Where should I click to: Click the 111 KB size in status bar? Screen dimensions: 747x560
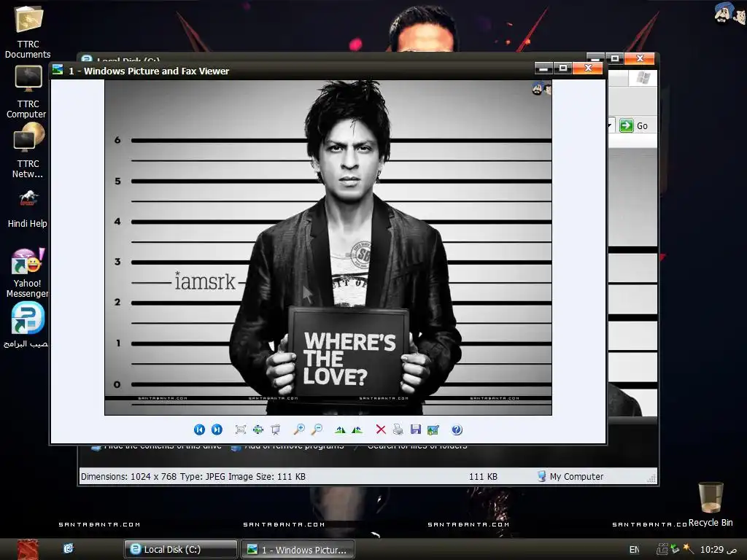pyautogui.click(x=483, y=476)
